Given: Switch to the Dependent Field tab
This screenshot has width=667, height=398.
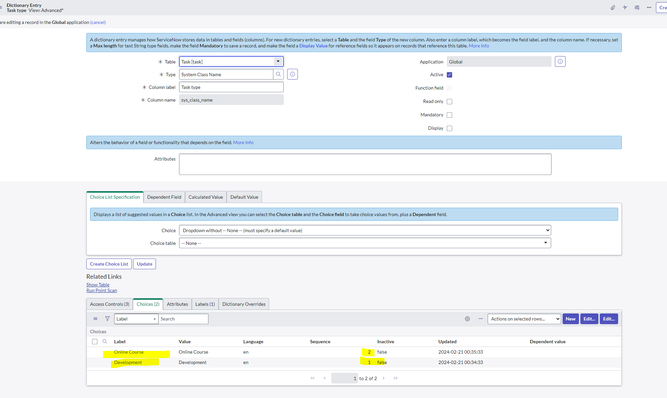Looking at the screenshot, I should [x=164, y=197].
